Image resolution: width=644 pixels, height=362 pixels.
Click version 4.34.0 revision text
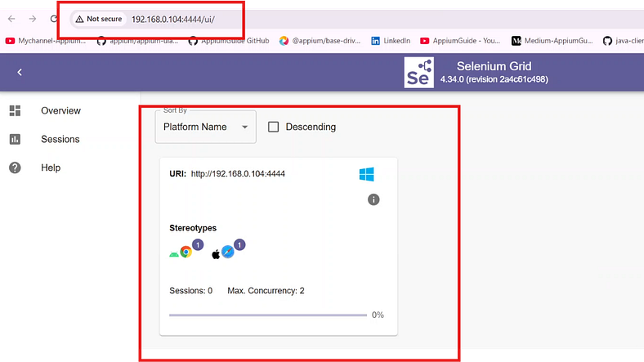tap(494, 79)
